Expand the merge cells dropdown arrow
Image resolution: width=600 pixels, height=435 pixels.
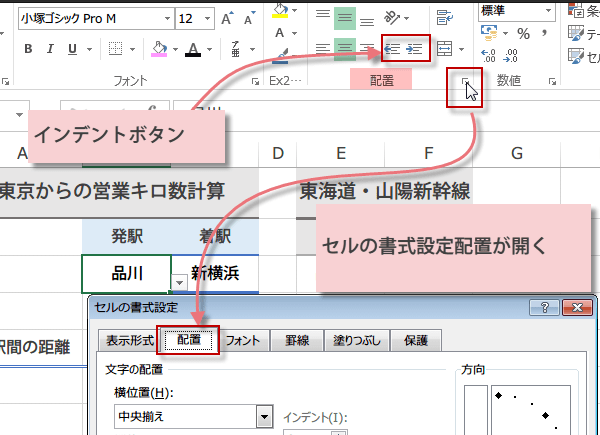click(461, 49)
